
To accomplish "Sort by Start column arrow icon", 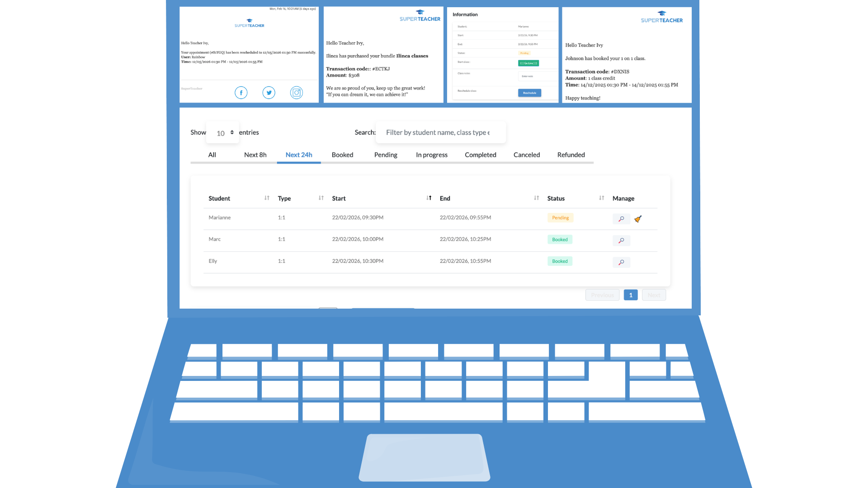I will point(429,198).
